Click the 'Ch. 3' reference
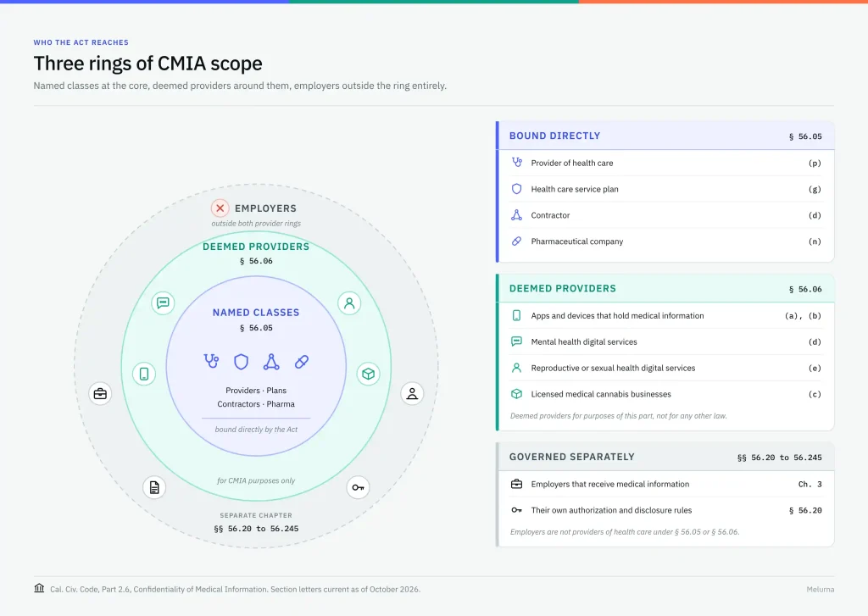 pyautogui.click(x=810, y=485)
